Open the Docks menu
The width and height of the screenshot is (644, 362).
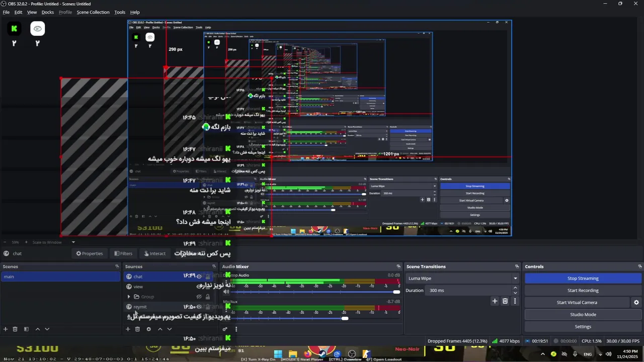47,12
